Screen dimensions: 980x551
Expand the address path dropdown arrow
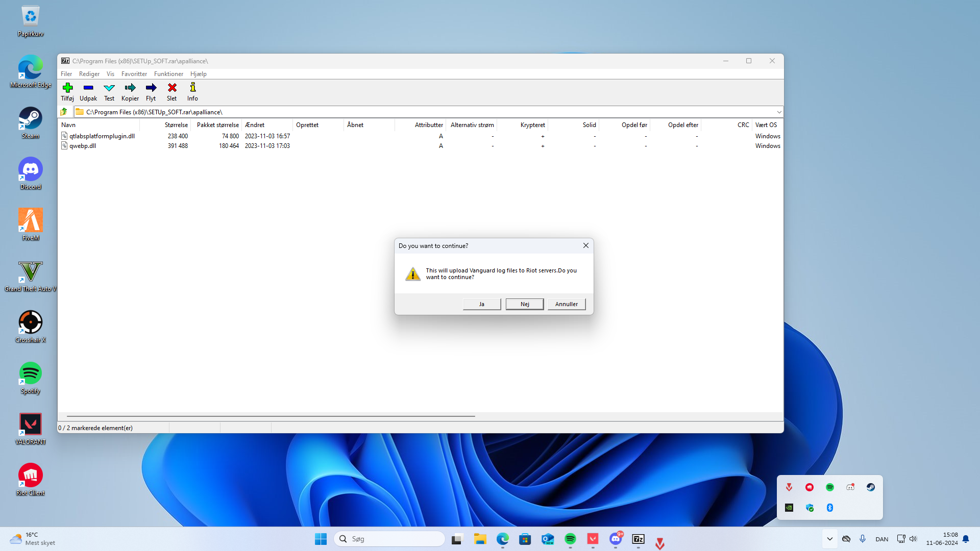coord(779,112)
